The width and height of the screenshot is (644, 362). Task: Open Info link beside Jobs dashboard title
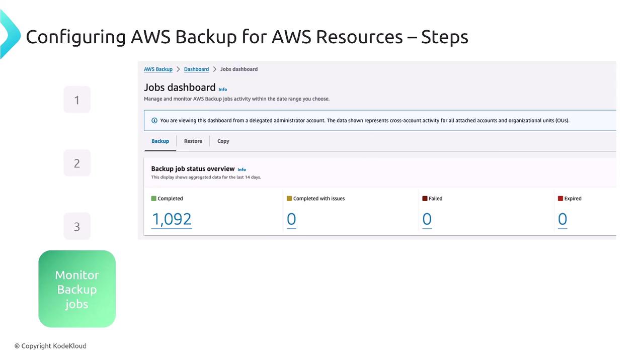[x=223, y=89]
